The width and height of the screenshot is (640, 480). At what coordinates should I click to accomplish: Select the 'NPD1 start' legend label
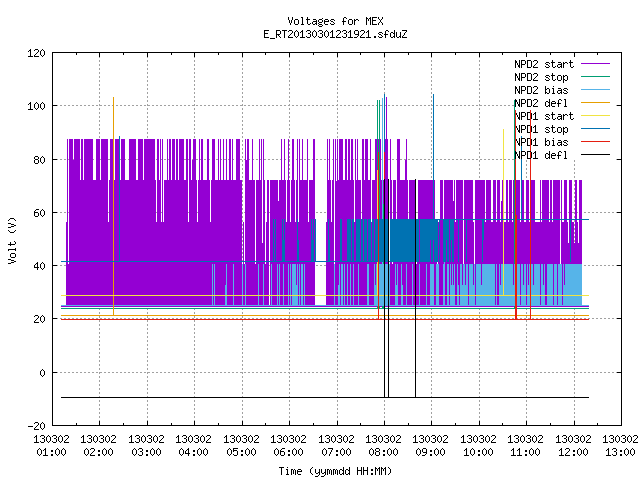544,116
